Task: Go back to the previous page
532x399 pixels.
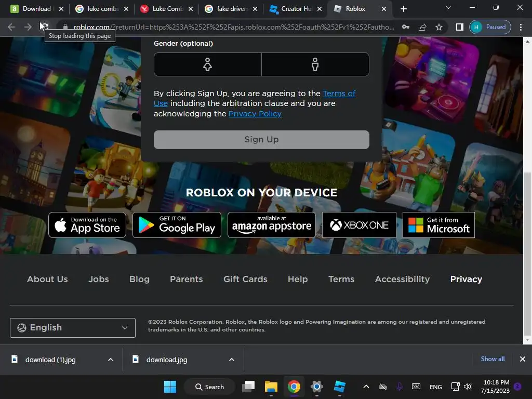Action: [x=11, y=27]
